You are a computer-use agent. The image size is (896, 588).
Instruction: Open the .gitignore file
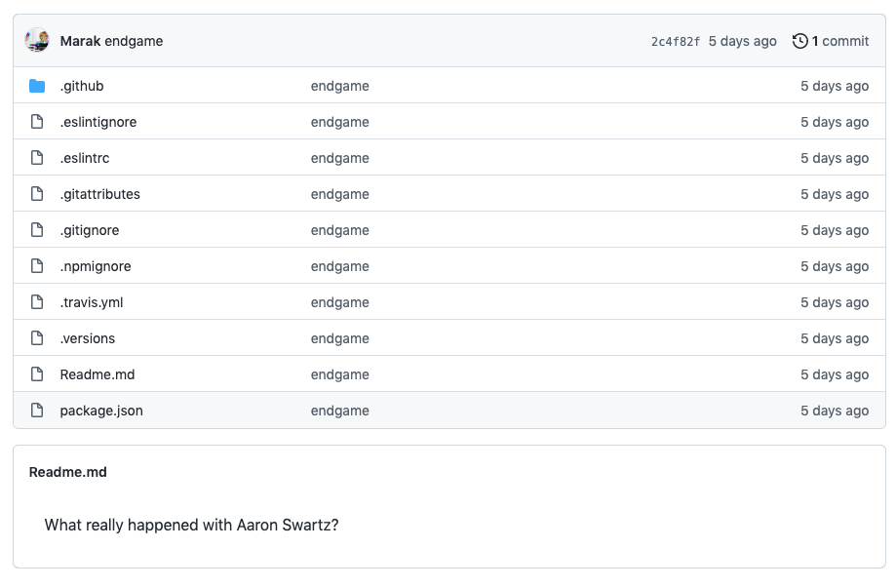[90, 230]
